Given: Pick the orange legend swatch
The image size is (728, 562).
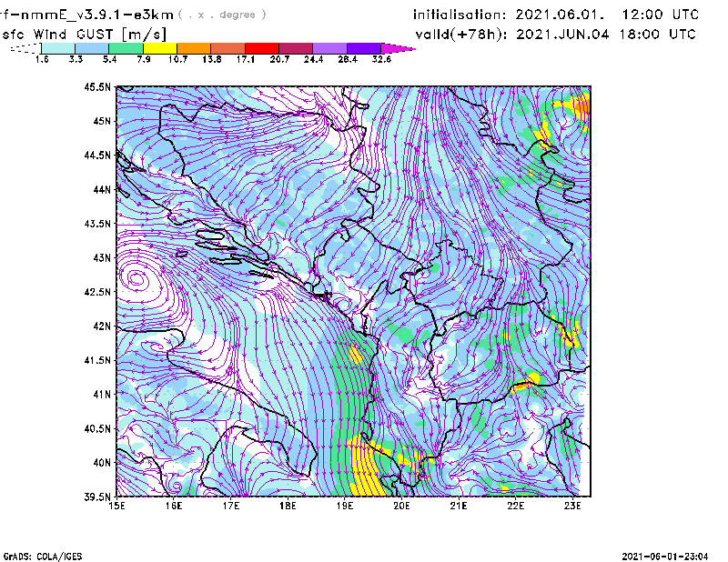Looking at the screenshot, I should tap(194, 48).
